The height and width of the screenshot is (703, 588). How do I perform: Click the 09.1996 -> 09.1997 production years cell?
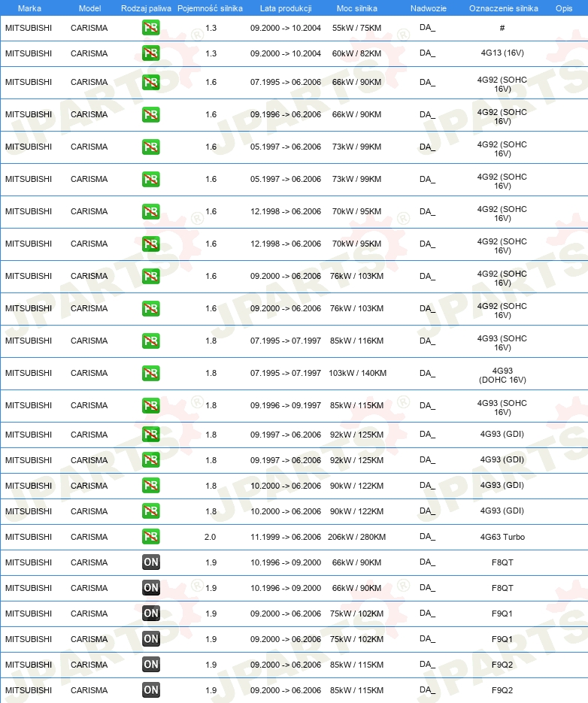[286, 405]
